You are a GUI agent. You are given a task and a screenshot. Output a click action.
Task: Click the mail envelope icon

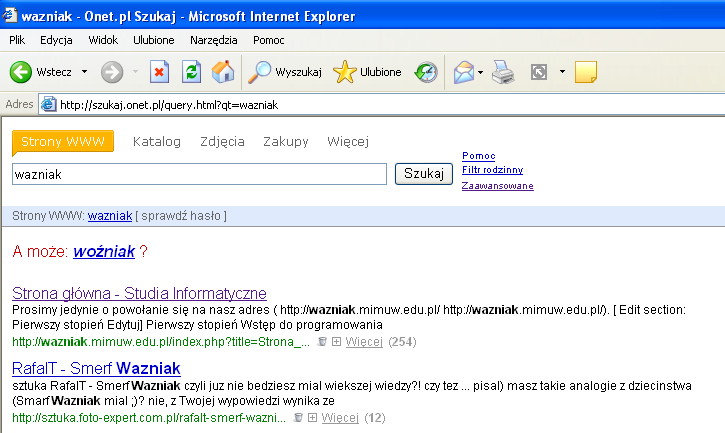464,73
